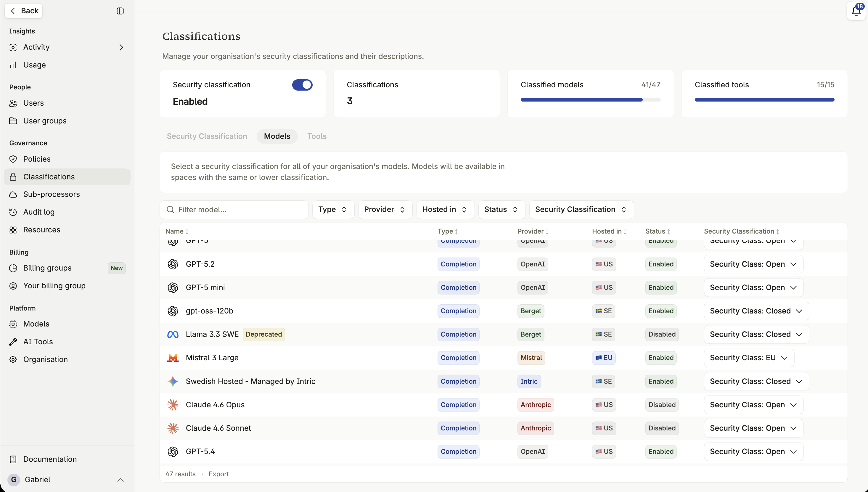The width and height of the screenshot is (868, 492).
Task: Collapse the sidebar panel icon
Action: click(120, 11)
